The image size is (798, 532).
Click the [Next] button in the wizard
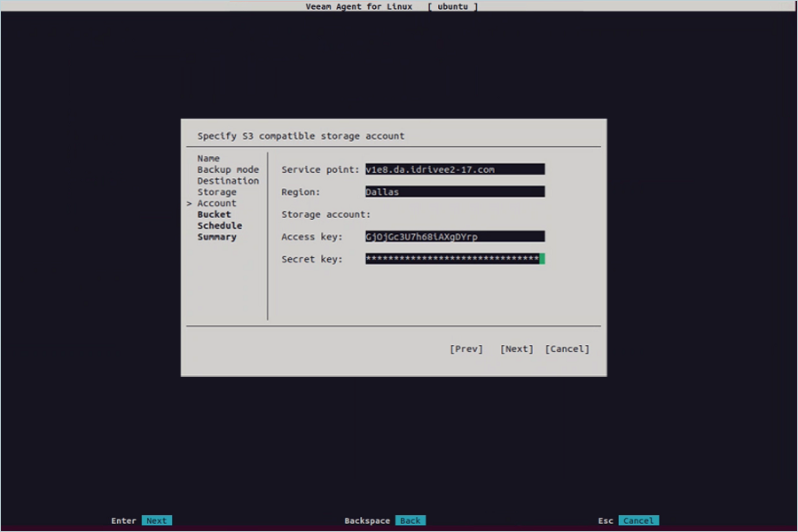point(517,348)
